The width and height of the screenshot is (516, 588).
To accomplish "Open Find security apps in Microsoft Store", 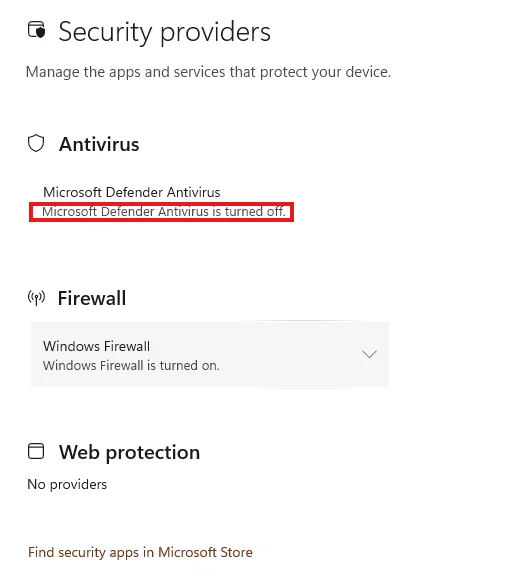I will pyautogui.click(x=140, y=552).
